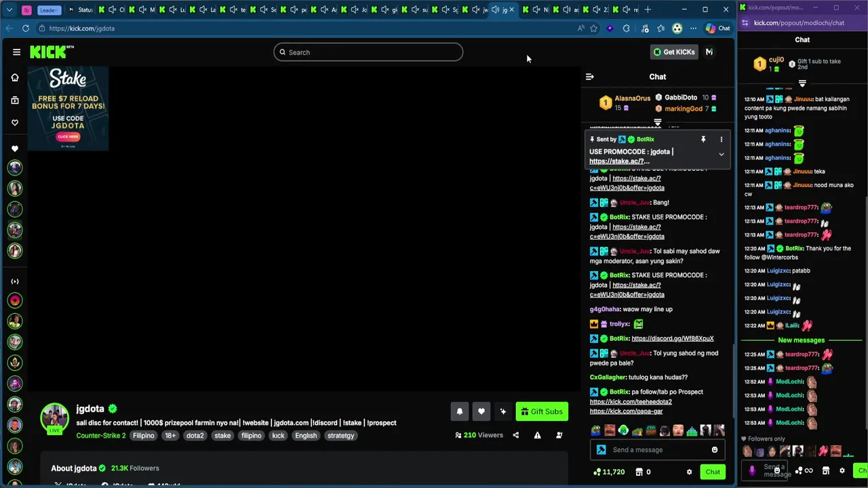Click the browser back arrow
This screenshot has height=488, width=868.
[9, 28]
